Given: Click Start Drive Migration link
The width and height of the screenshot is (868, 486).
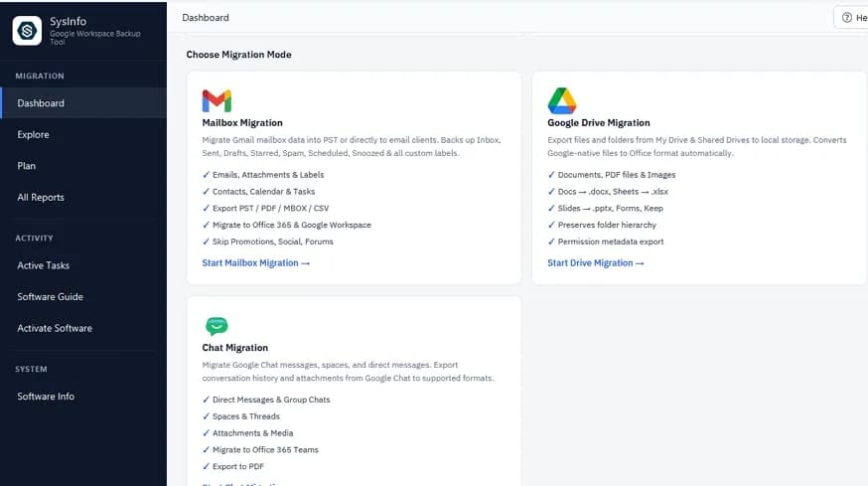Looking at the screenshot, I should coord(596,262).
